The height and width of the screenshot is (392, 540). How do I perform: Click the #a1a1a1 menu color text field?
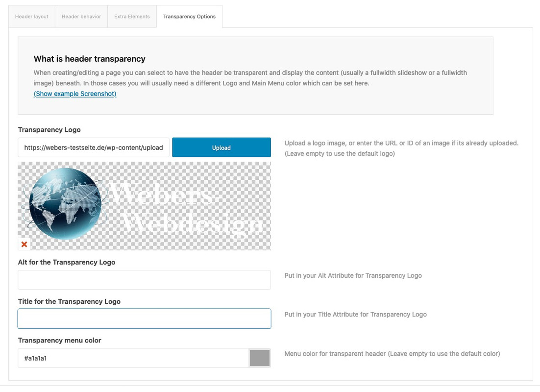tap(133, 358)
